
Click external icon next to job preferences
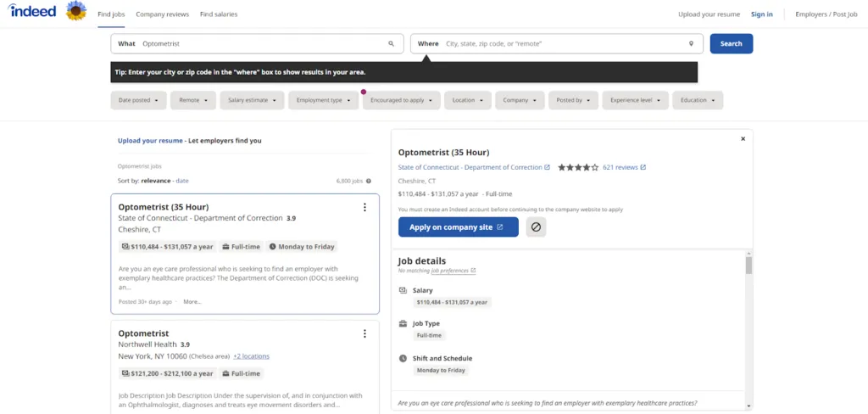click(x=473, y=271)
